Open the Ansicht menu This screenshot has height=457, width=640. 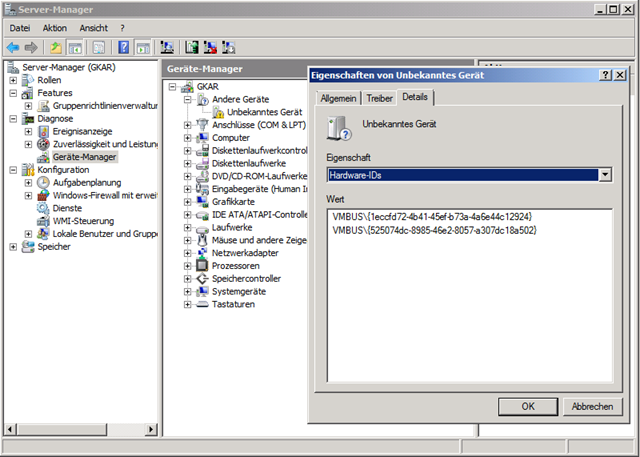point(93,28)
